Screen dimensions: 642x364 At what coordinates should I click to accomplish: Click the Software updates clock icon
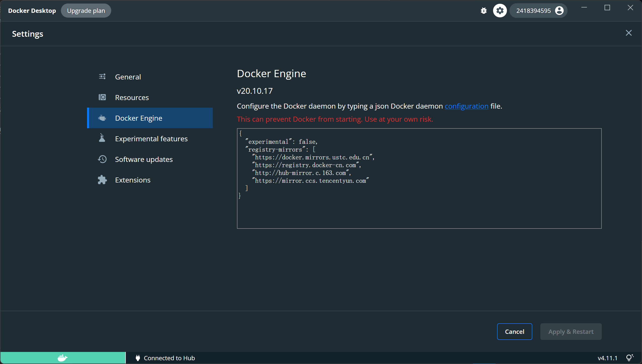(x=102, y=159)
